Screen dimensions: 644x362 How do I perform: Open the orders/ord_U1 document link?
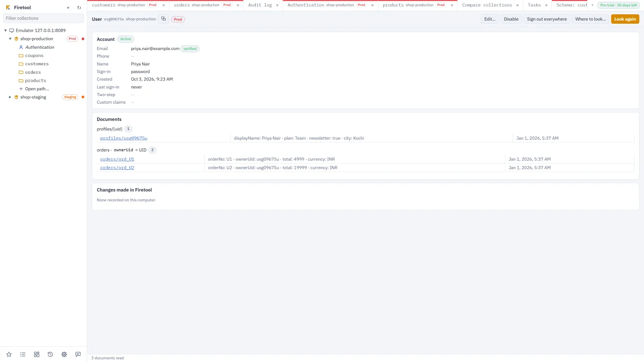coord(117,159)
